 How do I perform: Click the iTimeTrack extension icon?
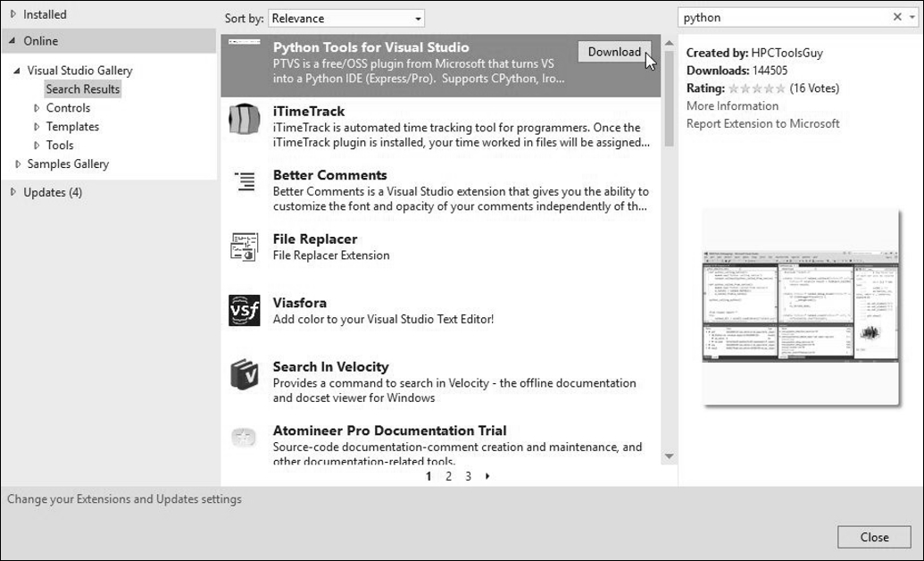[244, 120]
